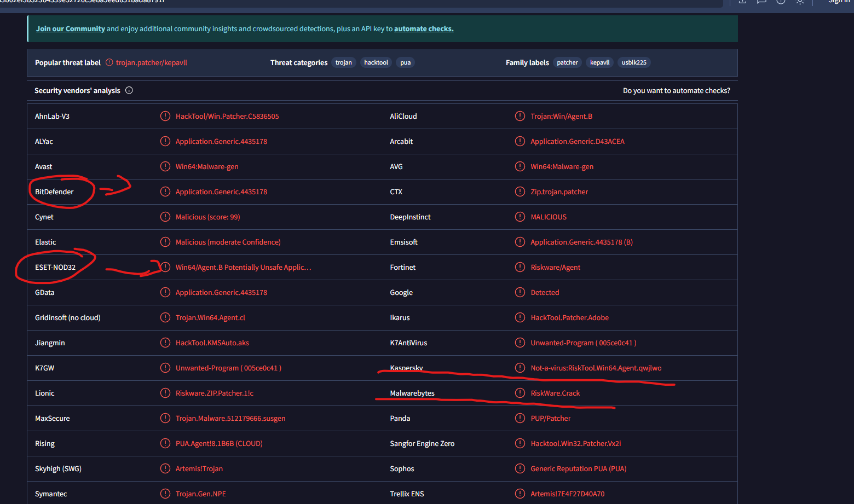Viewport: 854px width, 504px height.
Task: Click the Cynet vendor name
Action: (44, 217)
